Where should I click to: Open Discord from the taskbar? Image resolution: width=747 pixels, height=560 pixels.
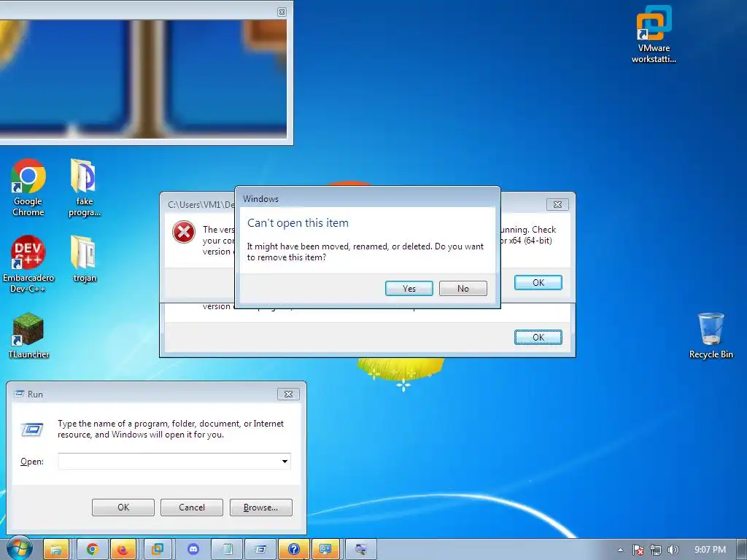point(193,549)
